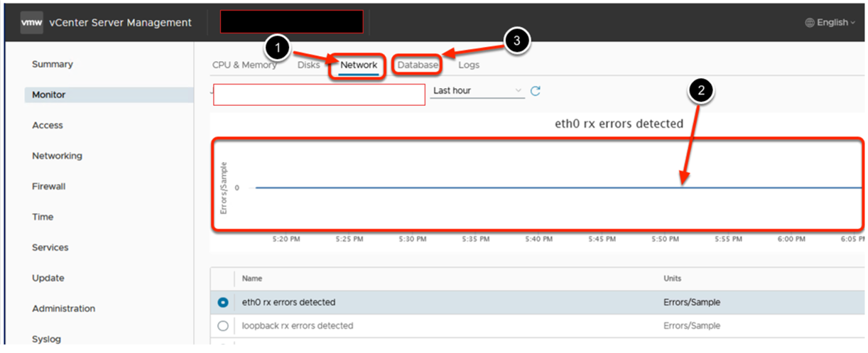Switch to the Network tab

tap(359, 65)
